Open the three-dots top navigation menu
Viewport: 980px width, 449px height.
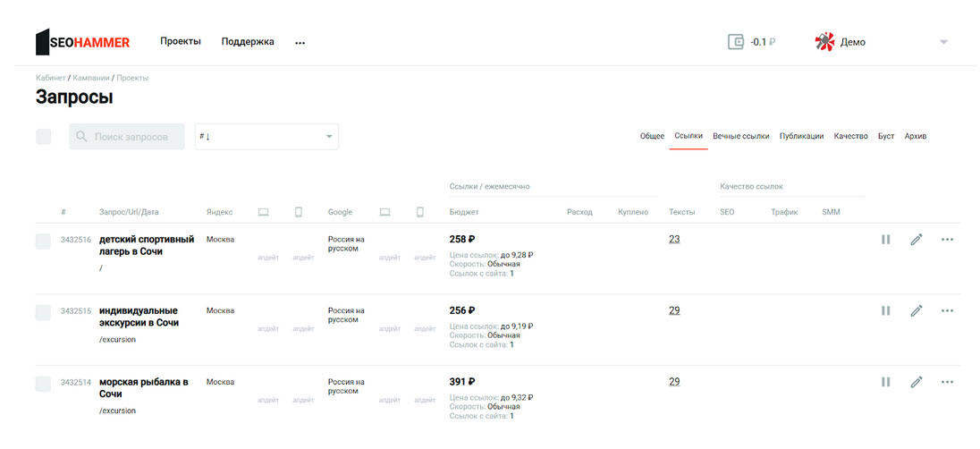(300, 42)
